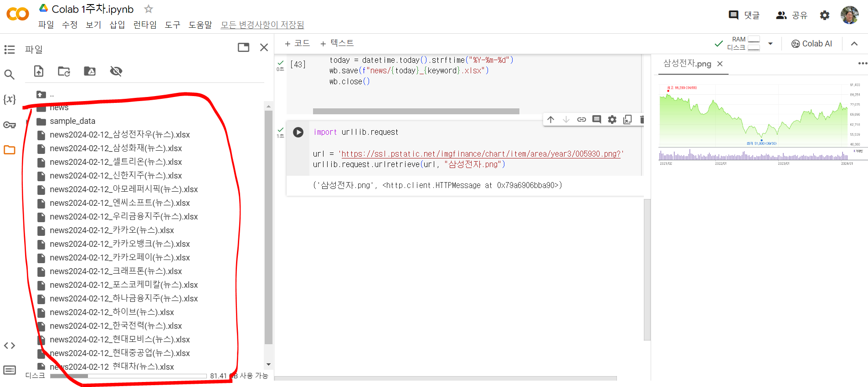
Task: Star the Colab 1주차.ipynb notebook
Action: tap(149, 9)
